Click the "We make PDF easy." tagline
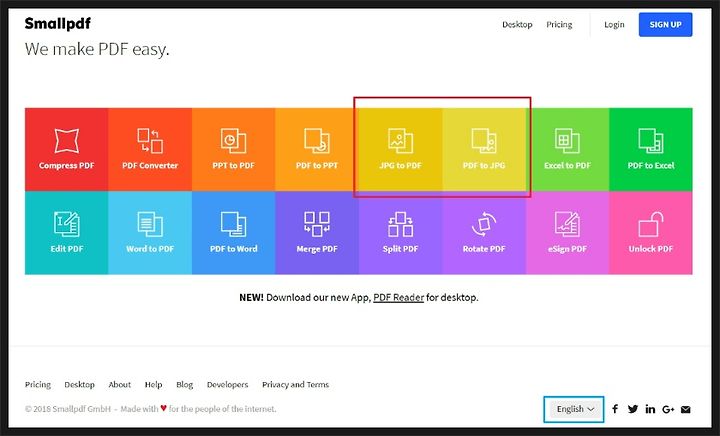This screenshot has height=436, width=720. pos(97,49)
